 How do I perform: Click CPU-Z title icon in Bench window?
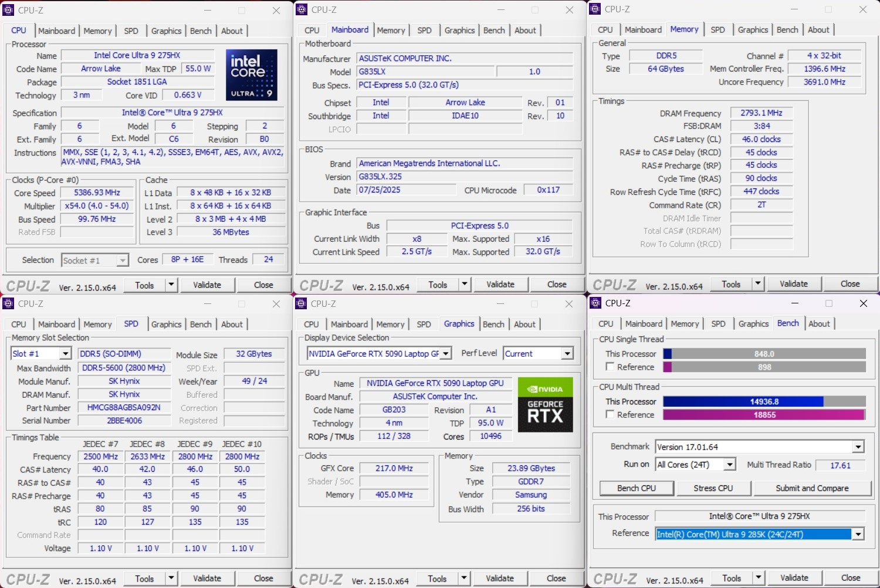[595, 303]
